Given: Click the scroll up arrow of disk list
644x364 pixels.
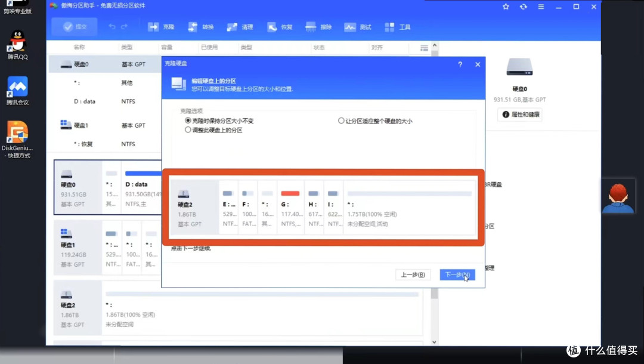Looking at the screenshot, I should point(435,45).
